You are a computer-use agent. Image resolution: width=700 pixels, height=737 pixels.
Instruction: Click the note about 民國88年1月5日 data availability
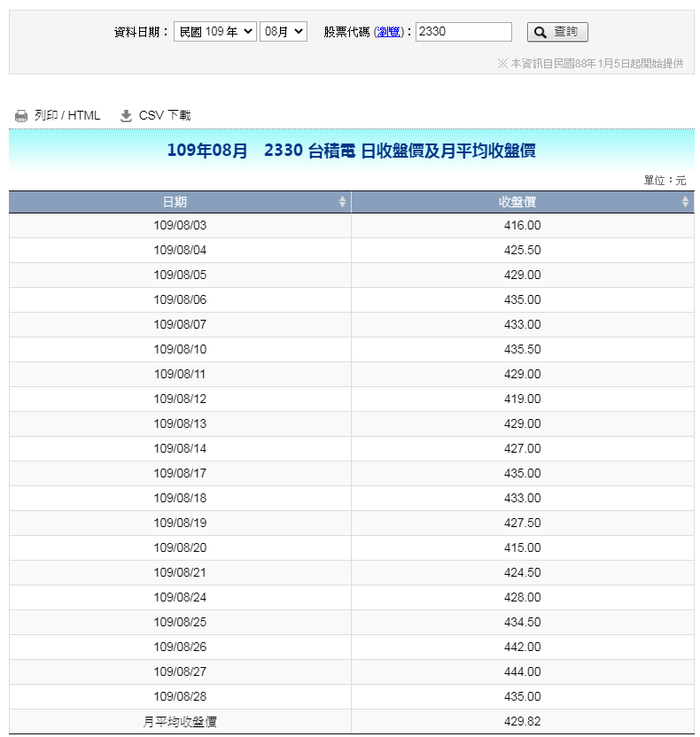point(590,64)
